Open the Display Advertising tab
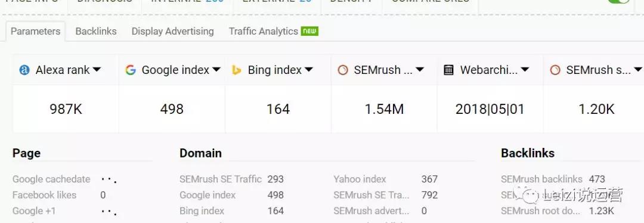 [x=172, y=31]
